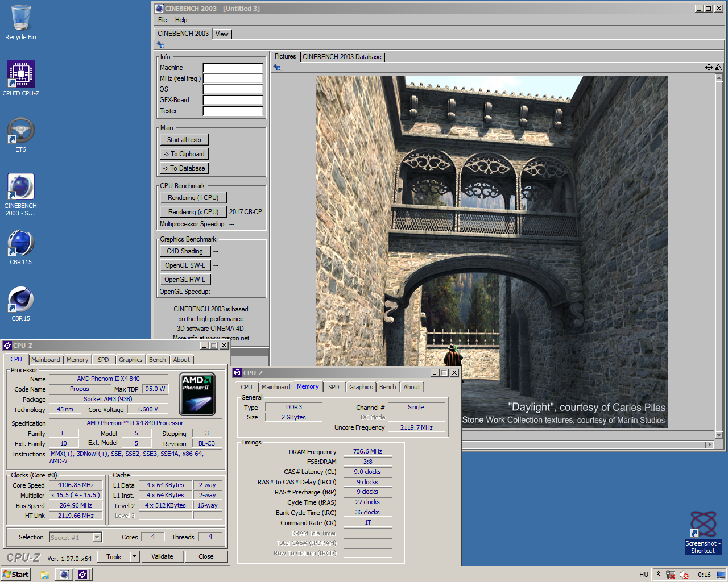Click the AMD Phenom II logo in CPU-Z
This screenshot has height=582, width=728.
click(x=197, y=394)
